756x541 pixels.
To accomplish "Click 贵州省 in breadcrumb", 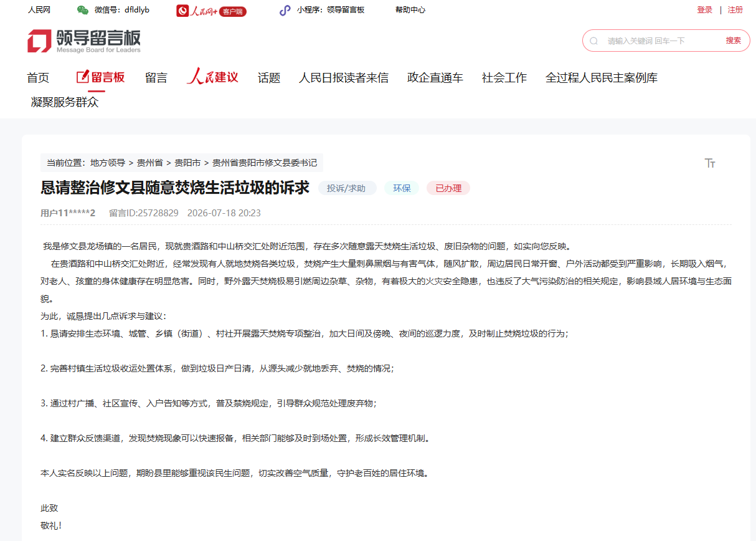I will [150, 163].
